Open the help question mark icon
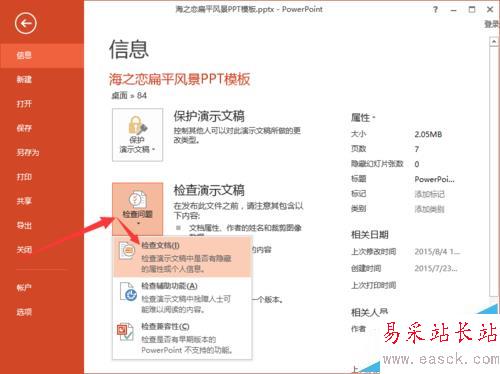This screenshot has width=500, height=374. coord(435,10)
